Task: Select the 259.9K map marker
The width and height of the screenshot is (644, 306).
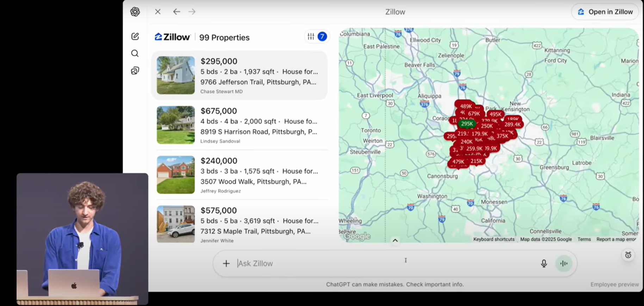Action: (474, 149)
